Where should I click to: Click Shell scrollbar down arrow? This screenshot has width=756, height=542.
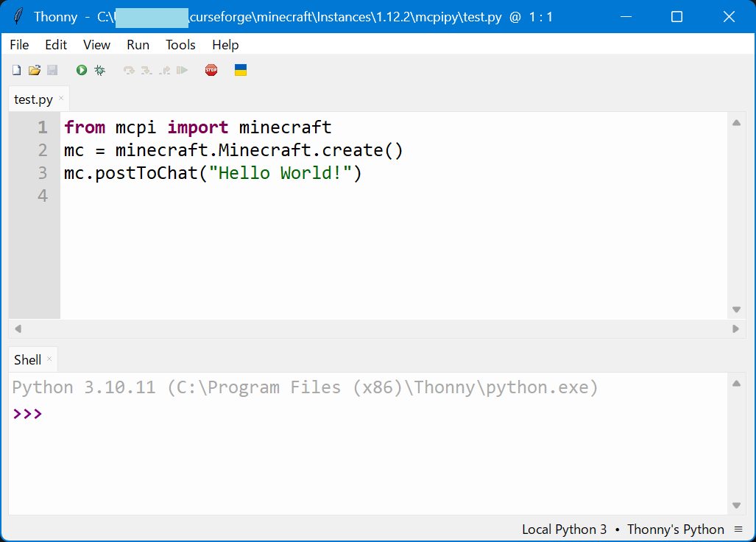tap(736, 505)
